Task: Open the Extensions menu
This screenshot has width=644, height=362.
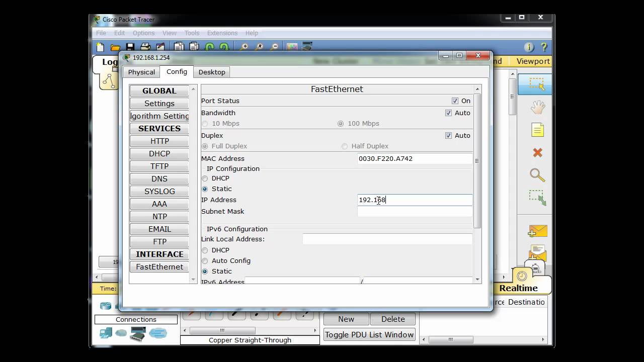Action: tap(222, 33)
